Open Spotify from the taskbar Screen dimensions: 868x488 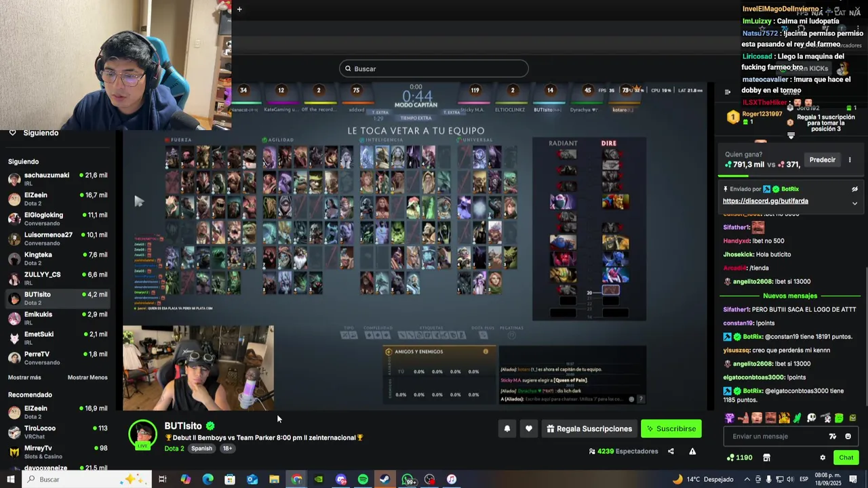pos(363,479)
